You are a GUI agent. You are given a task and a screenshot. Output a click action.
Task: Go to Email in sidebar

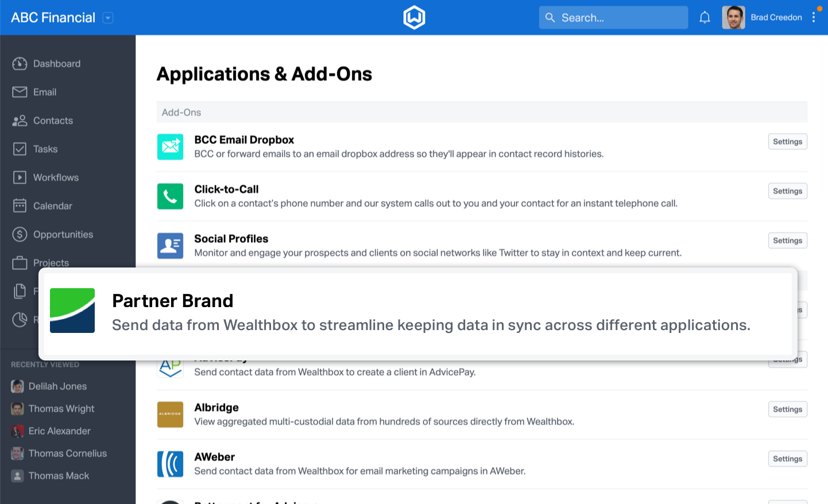(x=45, y=92)
